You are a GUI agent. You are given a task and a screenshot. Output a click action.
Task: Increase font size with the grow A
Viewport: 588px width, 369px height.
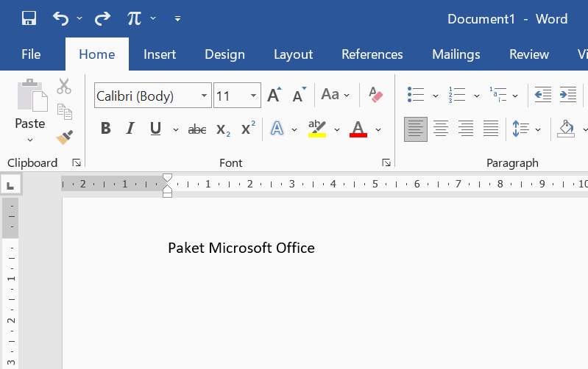(x=274, y=95)
